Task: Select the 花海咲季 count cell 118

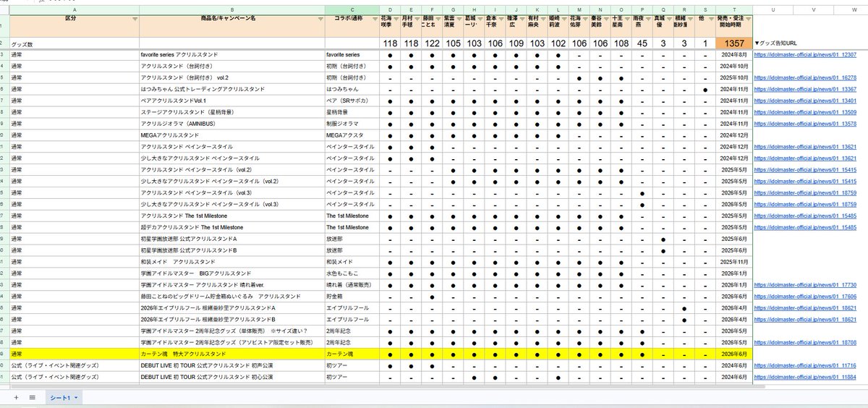Action: [390, 44]
